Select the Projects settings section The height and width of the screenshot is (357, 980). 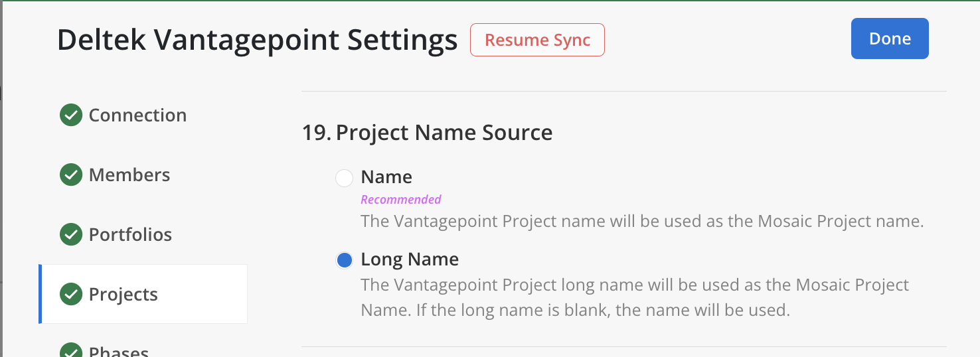(x=123, y=295)
